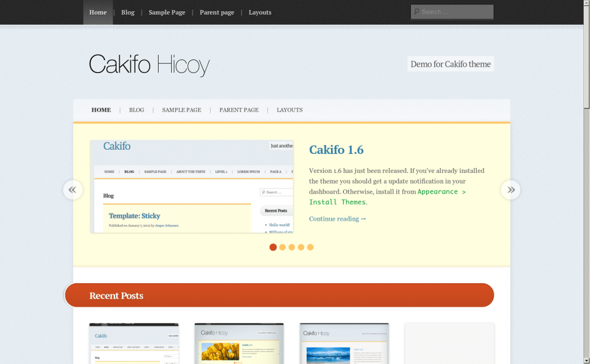Open Blog from the top dark navbar
Screen dimensions: 590x364
tap(127, 12)
